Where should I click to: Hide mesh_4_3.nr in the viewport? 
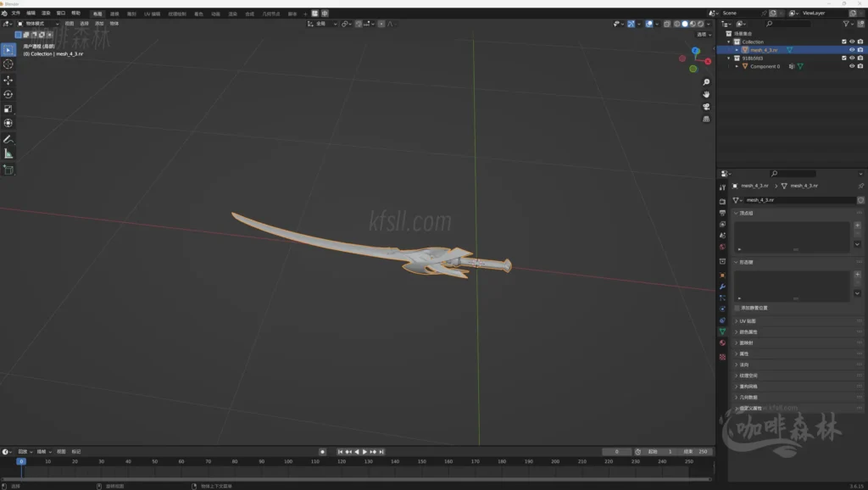tap(850, 49)
